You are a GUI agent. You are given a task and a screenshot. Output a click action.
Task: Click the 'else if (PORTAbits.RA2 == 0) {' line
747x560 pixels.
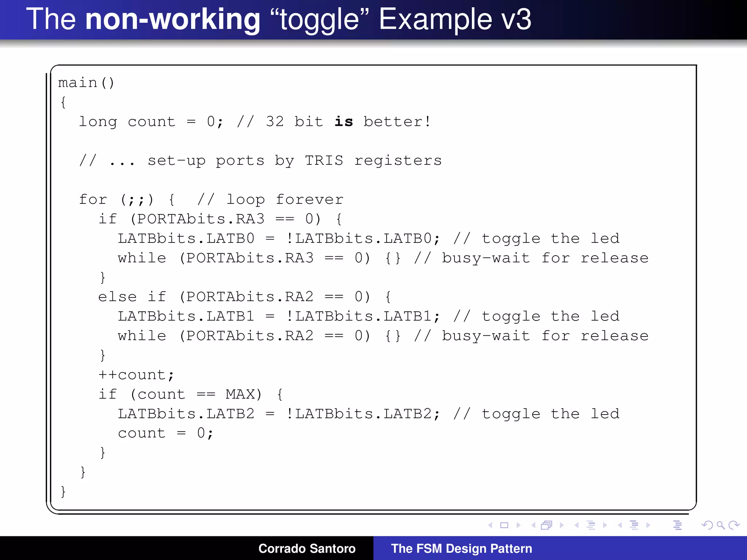[244, 297]
